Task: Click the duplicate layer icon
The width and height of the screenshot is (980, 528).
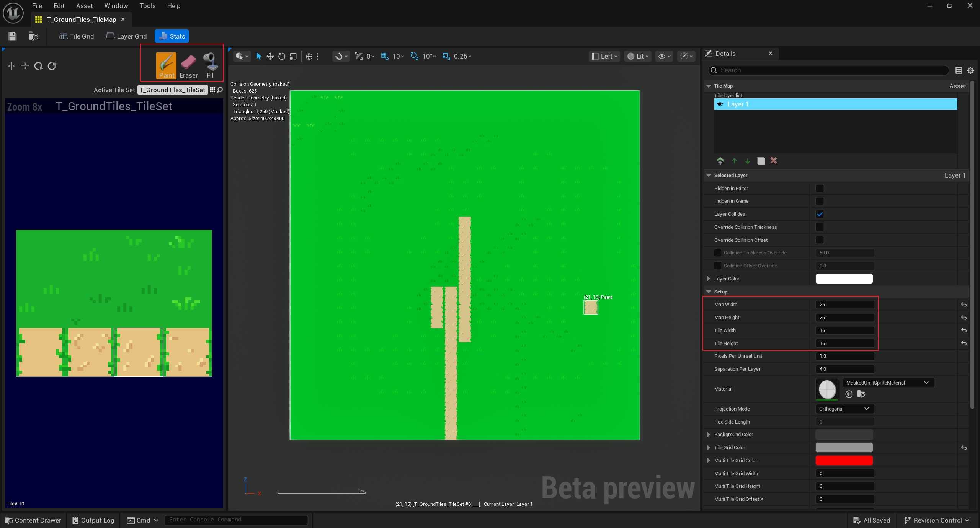Action: coord(761,161)
